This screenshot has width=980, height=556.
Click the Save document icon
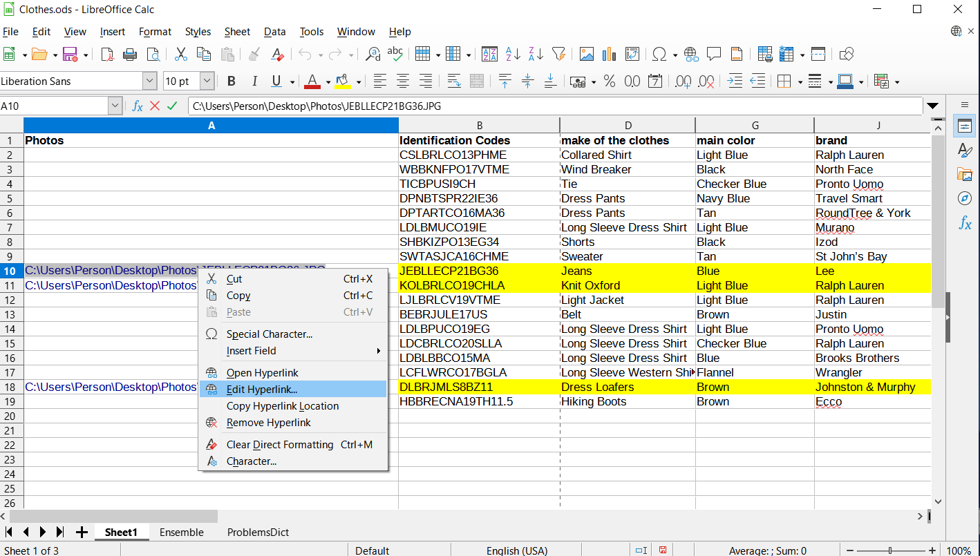70,54
